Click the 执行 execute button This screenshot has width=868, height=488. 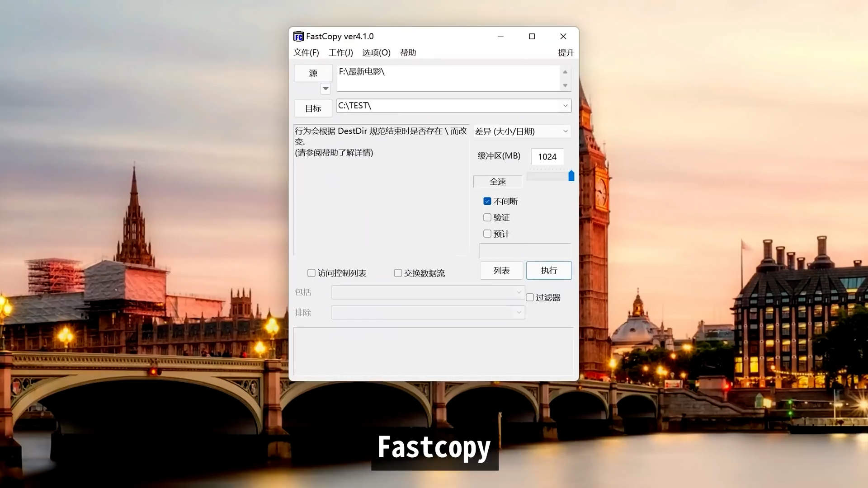pos(549,270)
